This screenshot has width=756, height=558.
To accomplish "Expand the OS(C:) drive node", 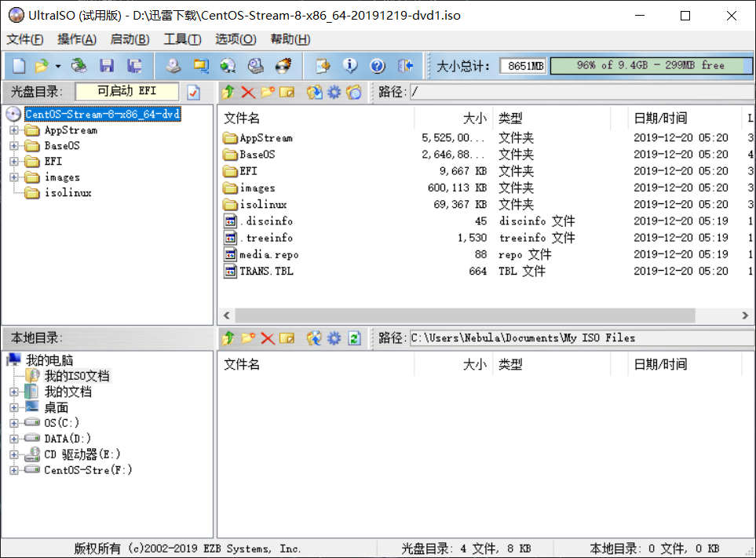I will click(14, 423).
